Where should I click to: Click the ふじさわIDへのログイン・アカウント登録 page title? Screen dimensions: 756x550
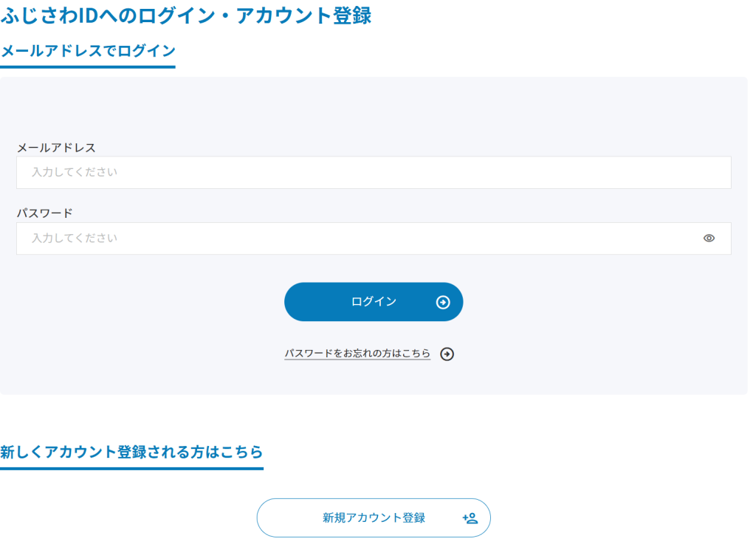(186, 16)
